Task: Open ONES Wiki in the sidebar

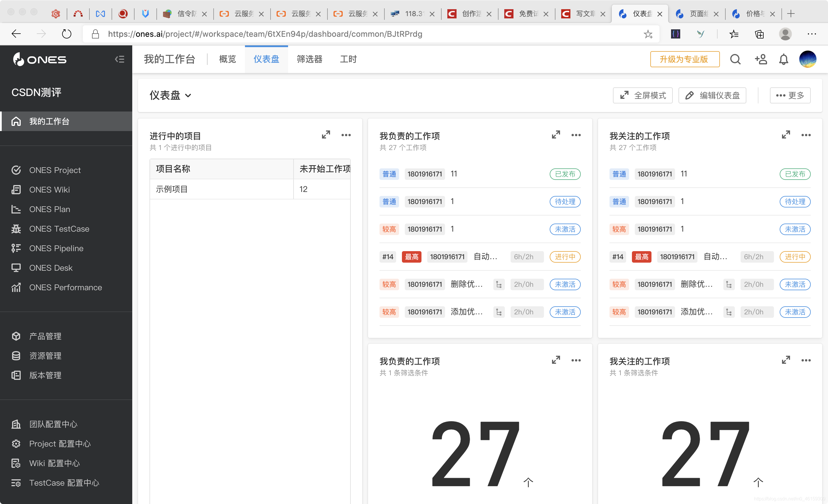Action: (49, 190)
